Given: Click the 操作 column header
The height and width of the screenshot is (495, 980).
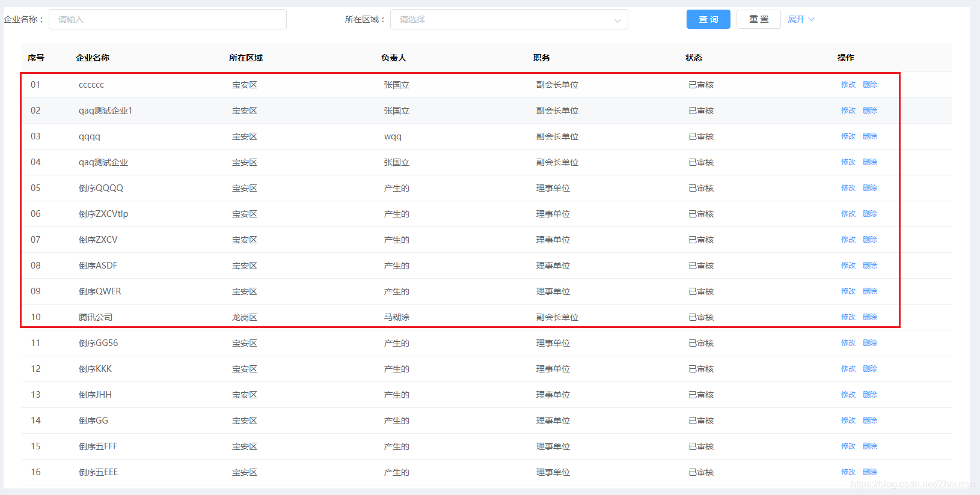Looking at the screenshot, I should click(x=846, y=58).
